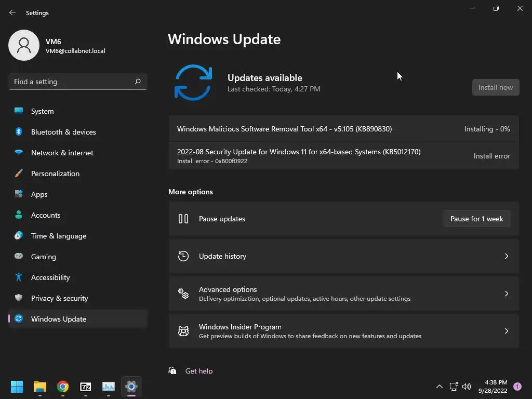This screenshot has height=399, width=532.
Task: Open Accessibility settings
Action: click(78, 277)
